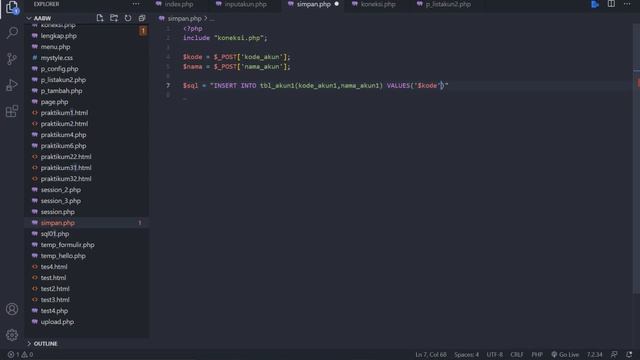640x360 pixels.
Task: Open the Explorer view in activity bar
Action: 12,7
